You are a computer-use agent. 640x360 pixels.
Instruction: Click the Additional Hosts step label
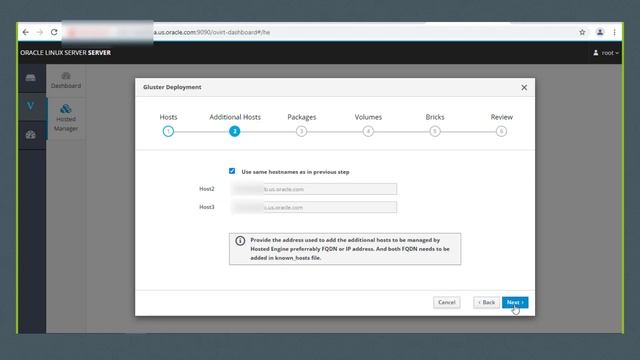pyautogui.click(x=235, y=117)
